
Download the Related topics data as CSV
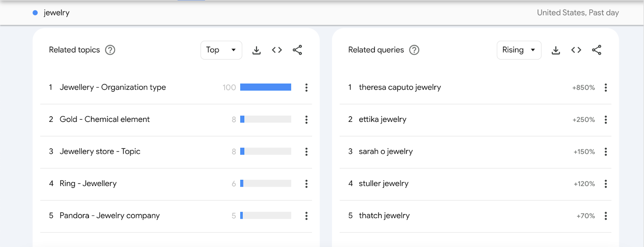(x=256, y=50)
